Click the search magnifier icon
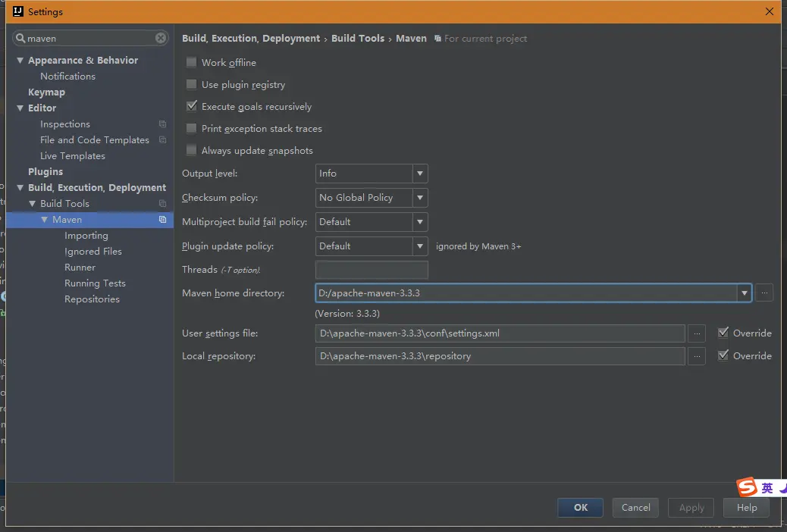This screenshot has height=532, width=787. [20, 38]
